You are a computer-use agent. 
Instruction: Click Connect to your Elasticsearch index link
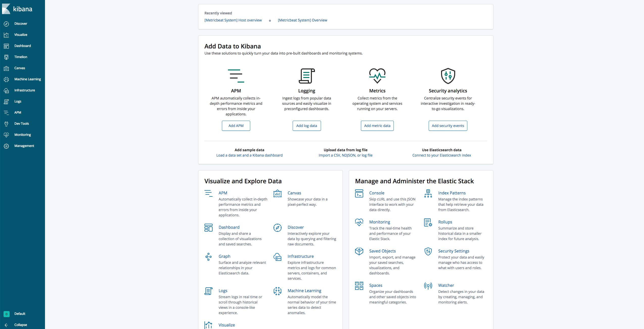click(442, 155)
